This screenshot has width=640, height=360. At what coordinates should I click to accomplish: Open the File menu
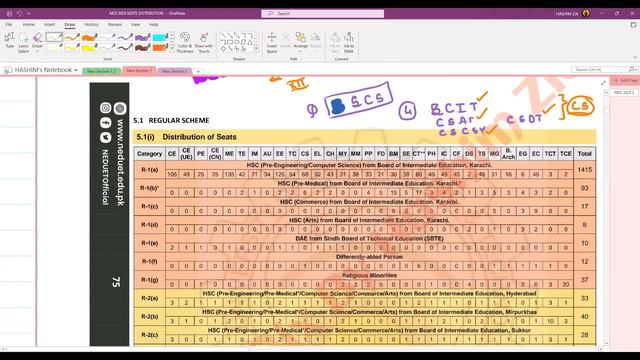(x=9, y=24)
